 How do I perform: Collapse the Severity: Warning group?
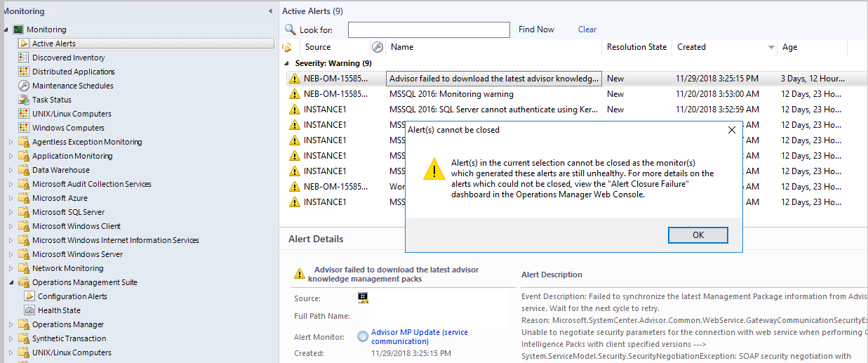286,63
